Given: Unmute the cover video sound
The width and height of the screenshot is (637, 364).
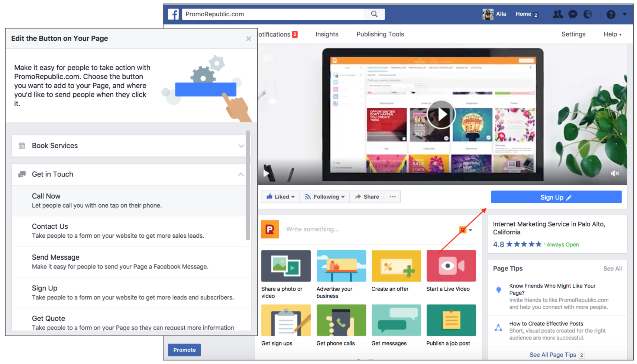Looking at the screenshot, I should (x=615, y=173).
